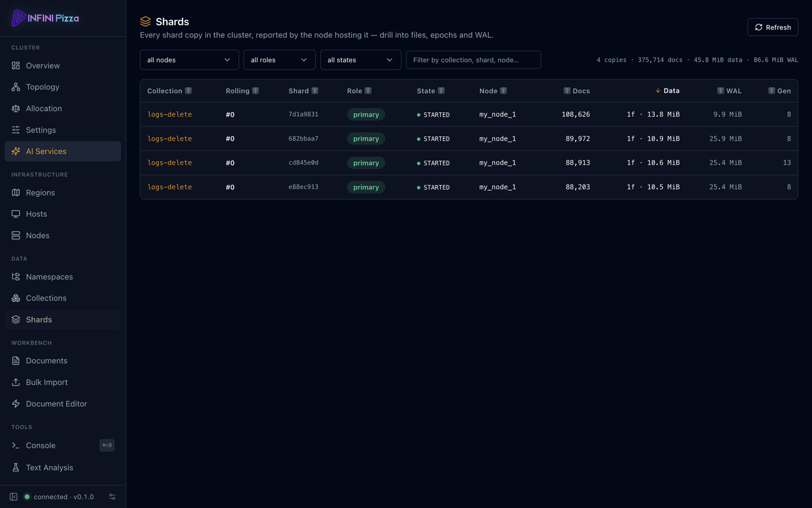Open Namespaces in the sidebar
Image resolution: width=812 pixels, height=508 pixels.
click(63, 277)
